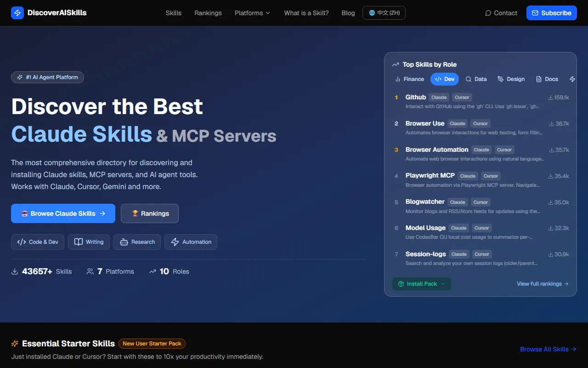
Task: Click the partially hidden lightning role tab icon
Action: [x=572, y=79]
